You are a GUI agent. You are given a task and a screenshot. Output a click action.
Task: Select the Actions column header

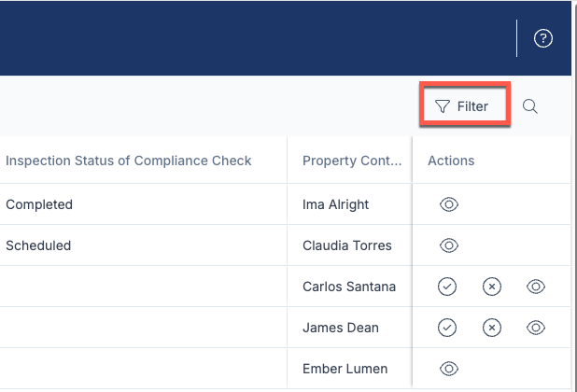tap(451, 161)
